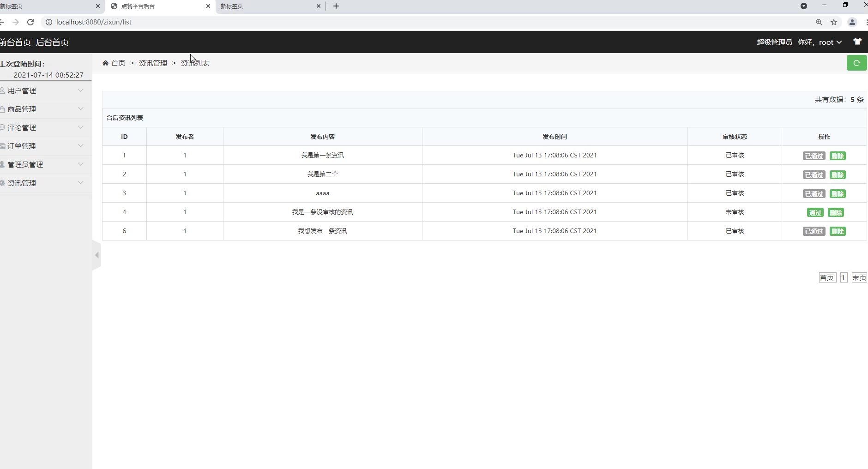
Task: Click the 首页 pagination button
Action: click(x=827, y=277)
